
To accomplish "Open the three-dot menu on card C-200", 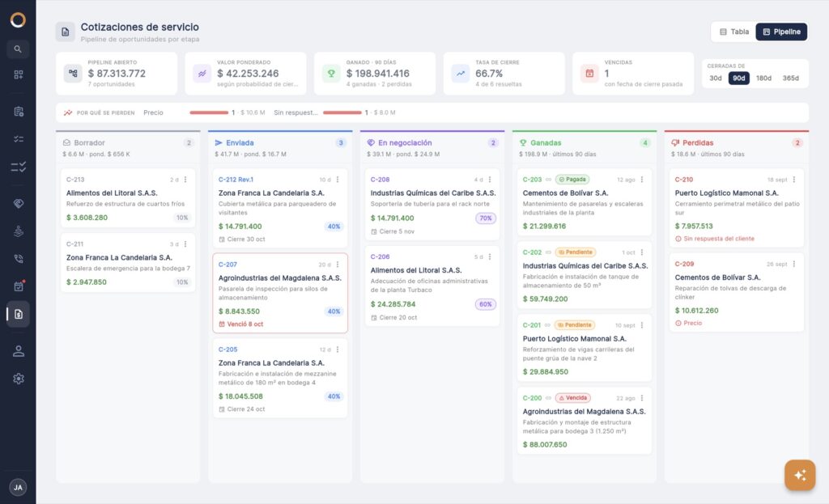I will pyautogui.click(x=642, y=398).
